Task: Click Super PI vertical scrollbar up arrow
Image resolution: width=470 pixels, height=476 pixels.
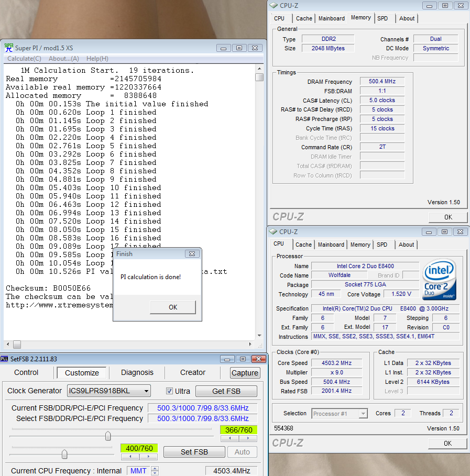Action: coord(259,69)
